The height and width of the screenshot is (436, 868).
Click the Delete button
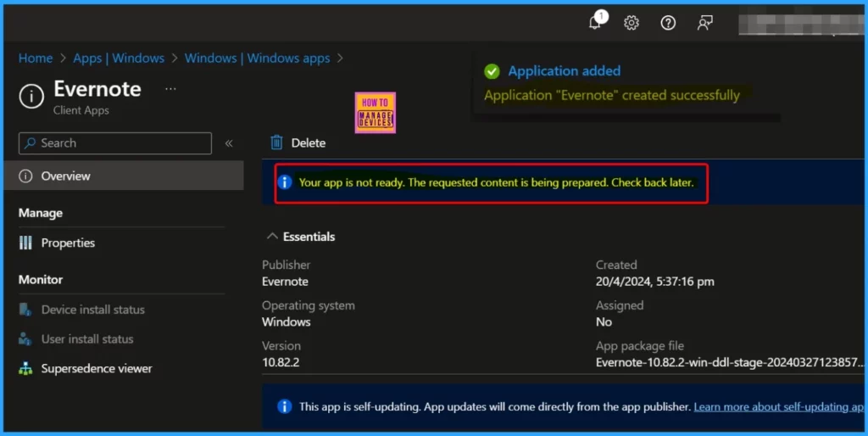coord(298,143)
